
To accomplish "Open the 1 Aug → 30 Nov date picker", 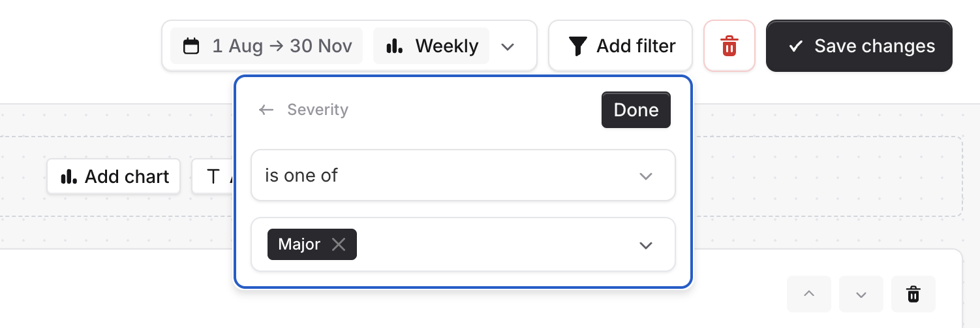I will tap(266, 46).
